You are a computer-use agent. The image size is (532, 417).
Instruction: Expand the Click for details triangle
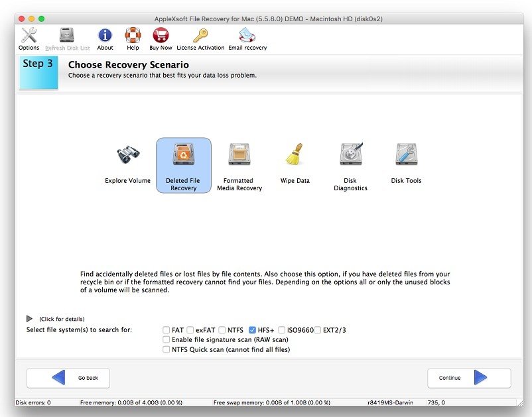coord(29,319)
